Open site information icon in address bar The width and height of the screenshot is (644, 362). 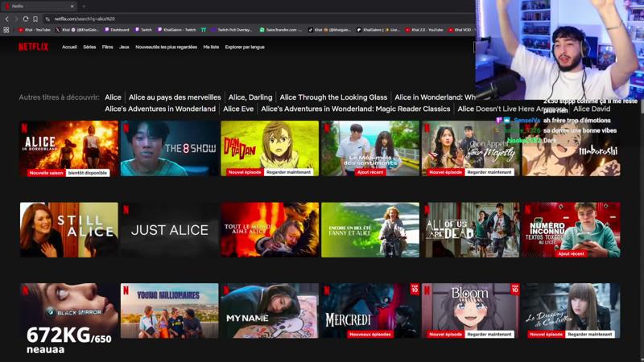point(47,19)
